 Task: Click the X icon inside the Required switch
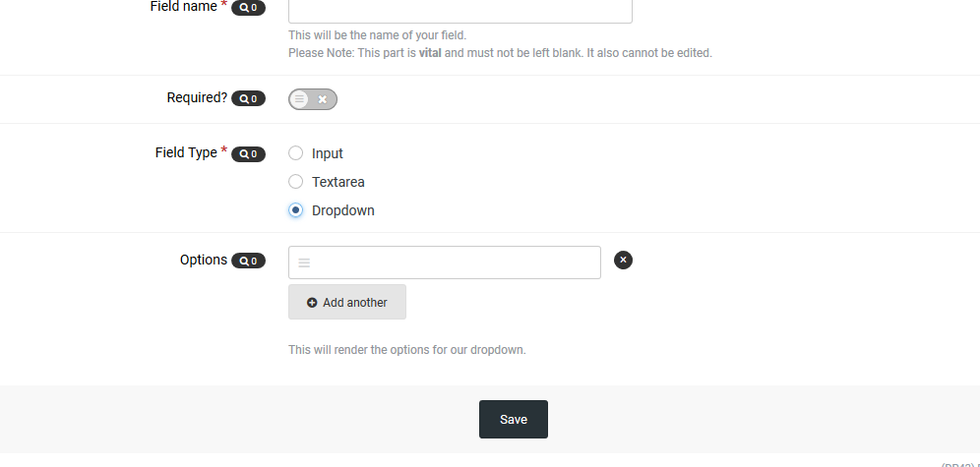[x=323, y=99]
